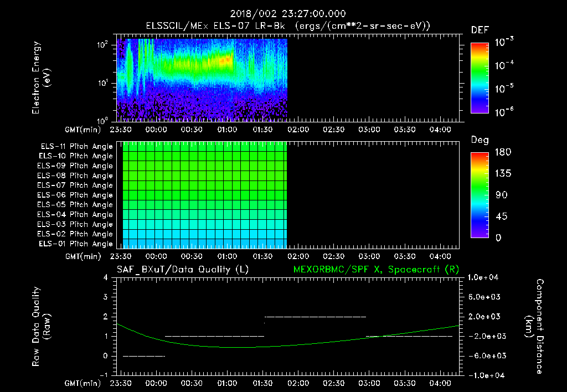Screen dimensions: 567x392
Task: Click the 'GMT(min)' label under the spectrogram
Action: (83, 130)
